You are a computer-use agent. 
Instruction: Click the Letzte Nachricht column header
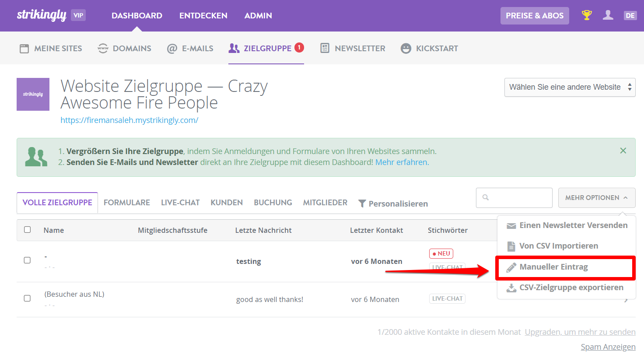tap(263, 230)
